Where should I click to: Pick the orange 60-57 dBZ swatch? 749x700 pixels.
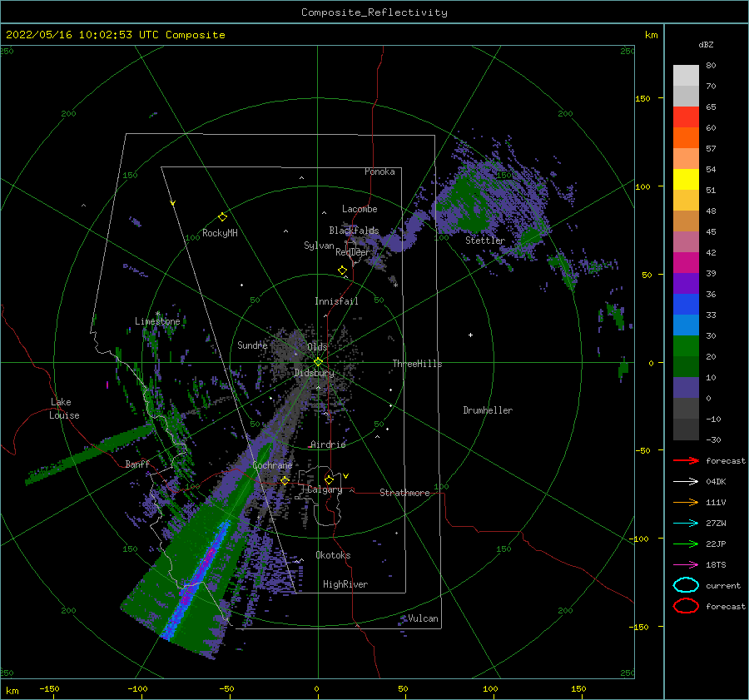click(686, 138)
